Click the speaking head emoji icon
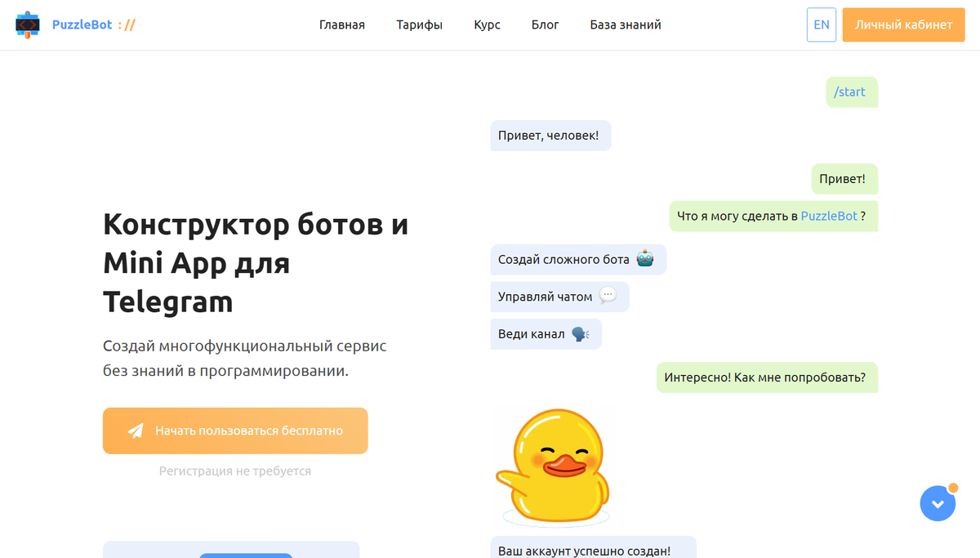Viewport: 980px width, 558px height. [x=580, y=334]
